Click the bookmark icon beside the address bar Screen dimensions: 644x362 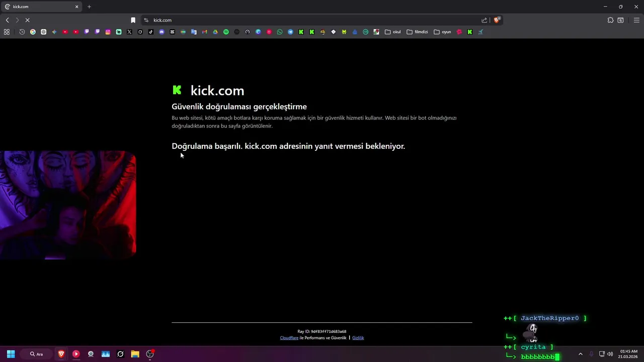point(133,20)
